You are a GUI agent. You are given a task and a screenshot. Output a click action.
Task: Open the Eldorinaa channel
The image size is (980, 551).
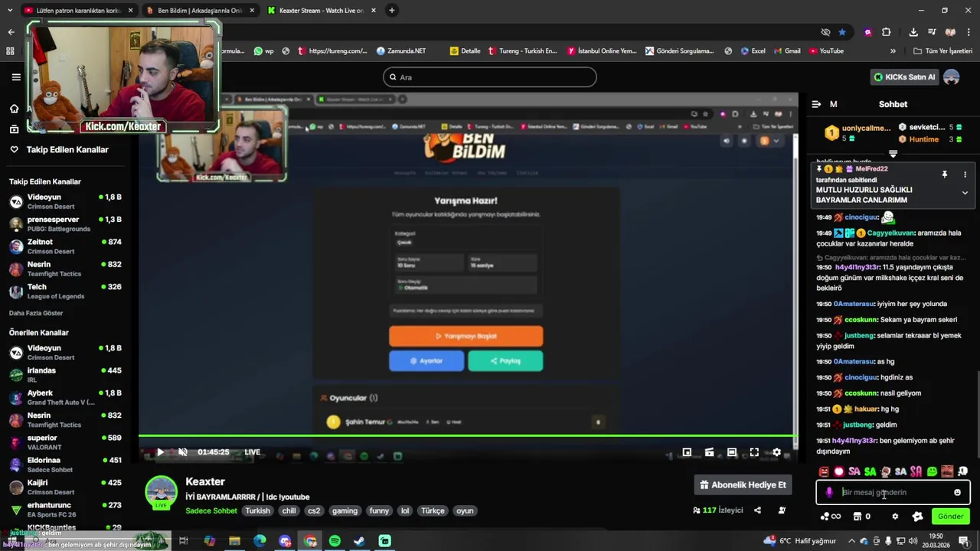[x=65, y=465]
